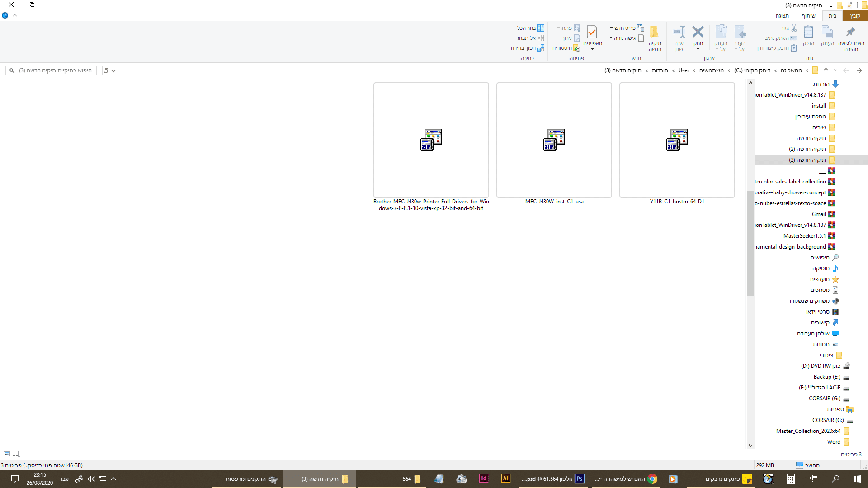Select the MFC-J430W-inst-C1-usa zip file thumbnail
Image resolution: width=868 pixels, height=488 pixels.
554,140
